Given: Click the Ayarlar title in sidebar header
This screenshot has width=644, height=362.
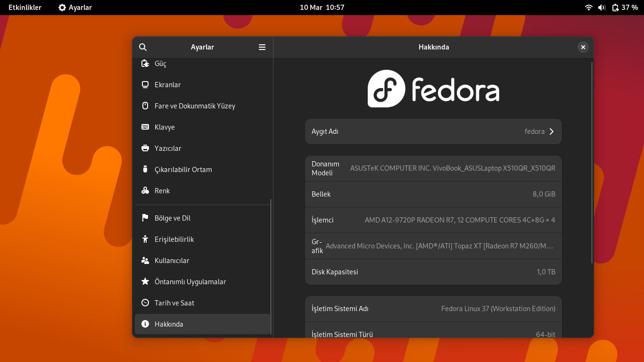Looking at the screenshot, I should tap(202, 47).
